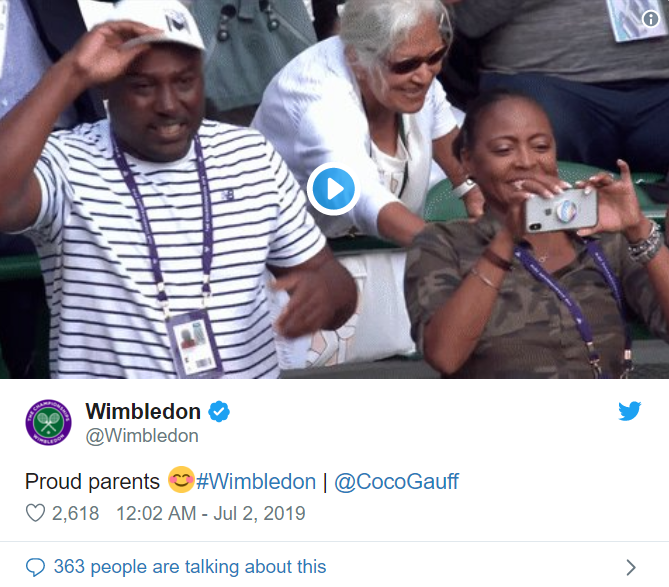Click the Twitter bird logo
Image resolution: width=669 pixels, height=587 pixels.
click(629, 411)
